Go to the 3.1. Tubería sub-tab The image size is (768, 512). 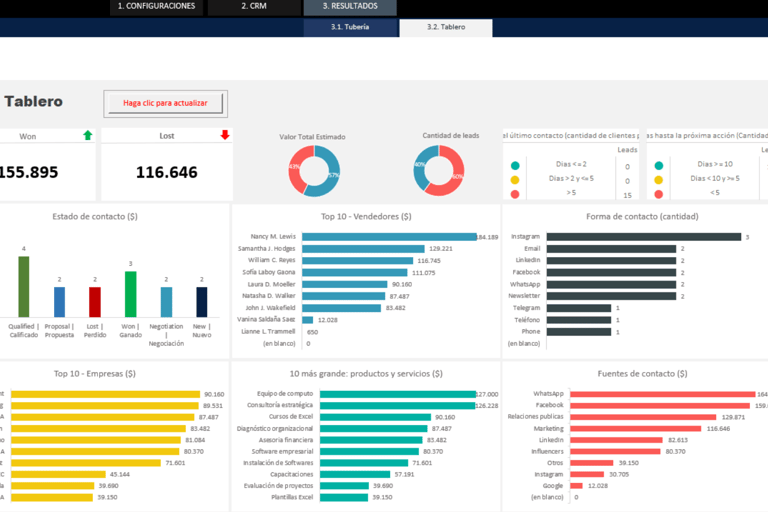350,27
